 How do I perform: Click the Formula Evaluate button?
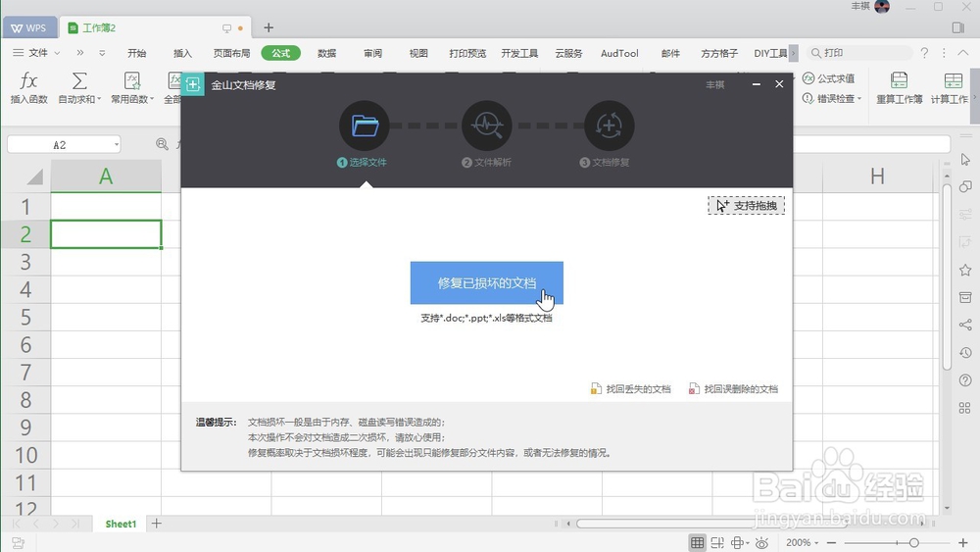(829, 78)
